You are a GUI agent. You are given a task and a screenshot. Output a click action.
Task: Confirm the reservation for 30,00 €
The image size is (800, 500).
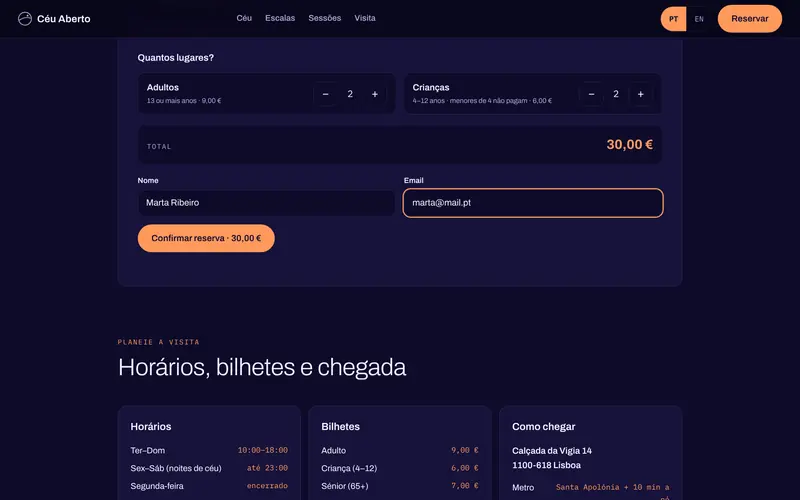(x=206, y=238)
